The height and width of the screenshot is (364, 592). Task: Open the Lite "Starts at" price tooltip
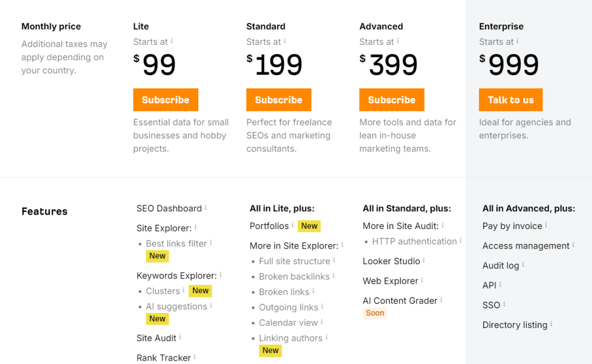pos(171,40)
